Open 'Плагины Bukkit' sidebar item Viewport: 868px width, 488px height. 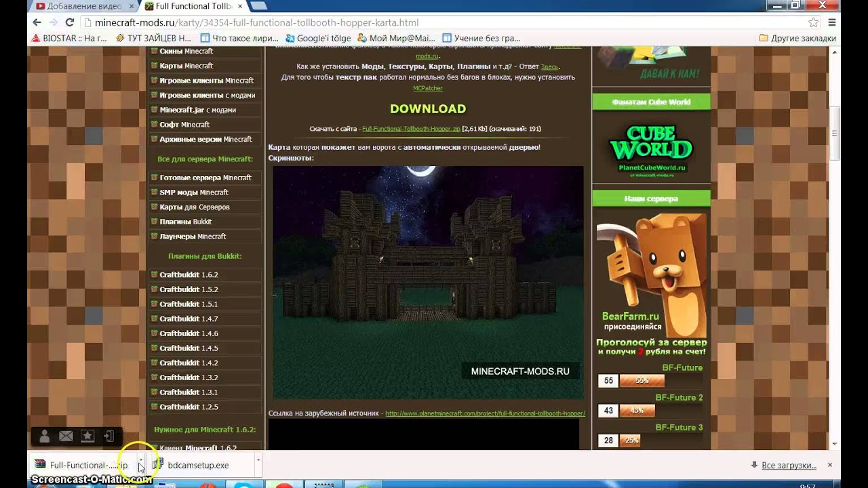tap(205, 222)
